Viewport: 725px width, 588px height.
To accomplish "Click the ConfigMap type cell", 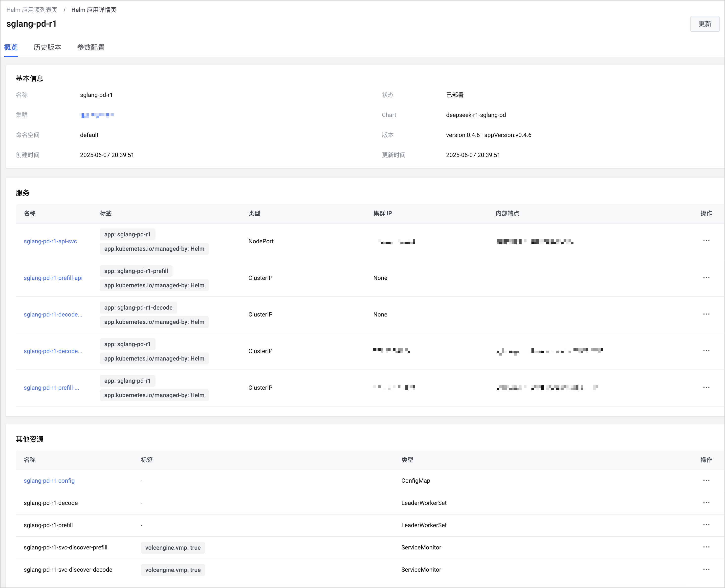I will tap(416, 481).
